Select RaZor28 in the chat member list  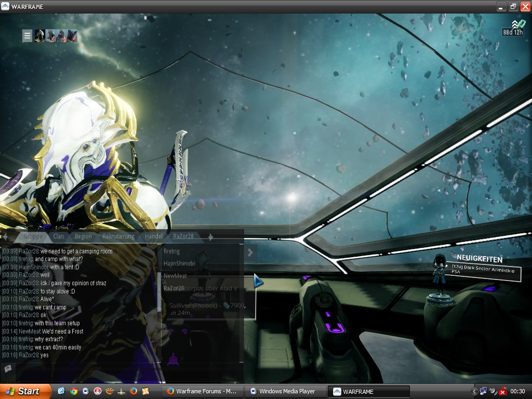174,288
